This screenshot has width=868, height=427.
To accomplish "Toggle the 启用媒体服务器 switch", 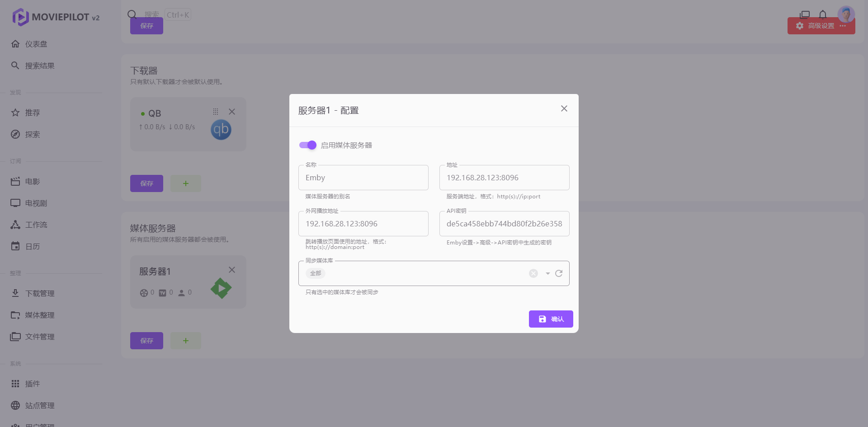I will pyautogui.click(x=308, y=145).
